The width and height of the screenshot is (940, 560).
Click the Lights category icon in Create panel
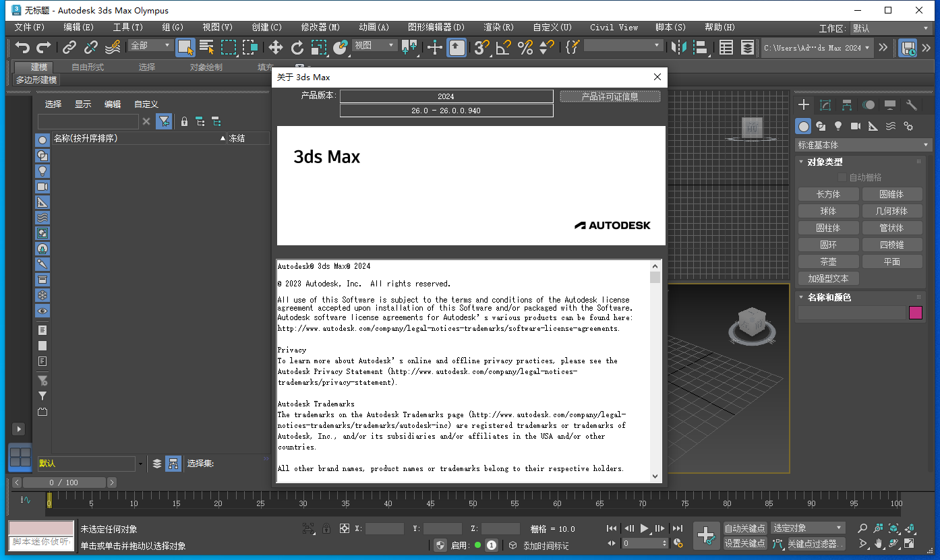tap(838, 126)
